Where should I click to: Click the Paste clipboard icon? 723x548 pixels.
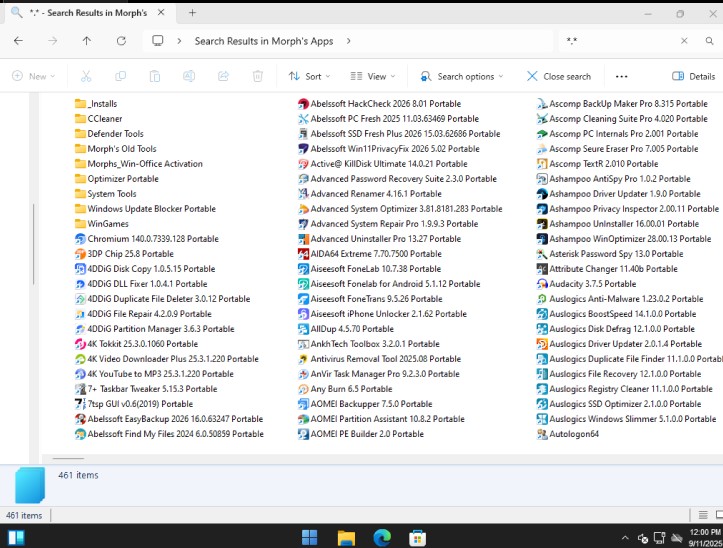click(155, 76)
